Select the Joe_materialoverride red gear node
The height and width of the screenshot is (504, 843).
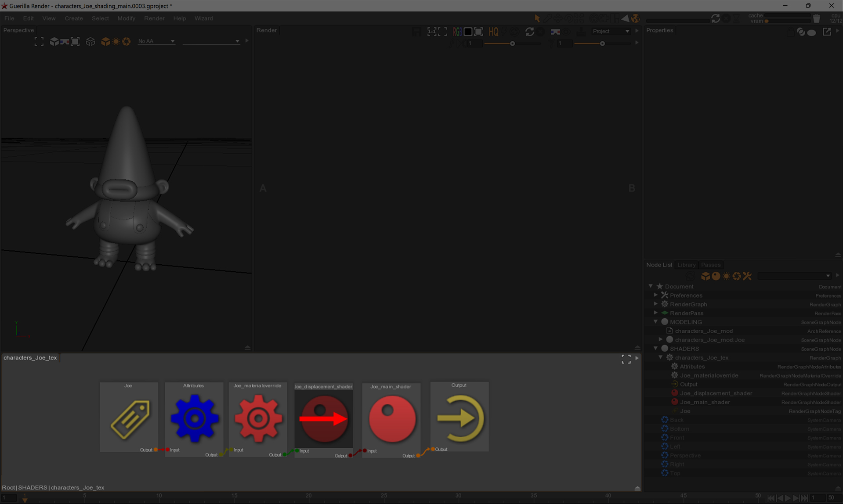point(258,418)
